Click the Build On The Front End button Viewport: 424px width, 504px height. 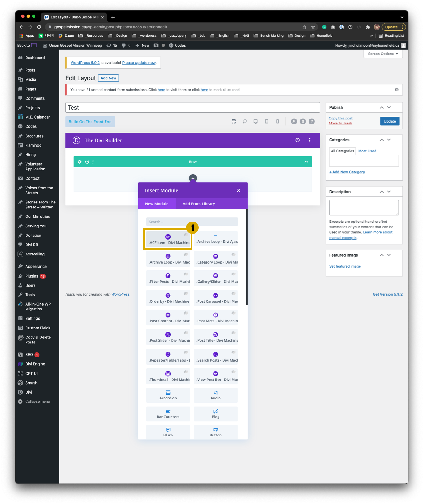point(90,122)
